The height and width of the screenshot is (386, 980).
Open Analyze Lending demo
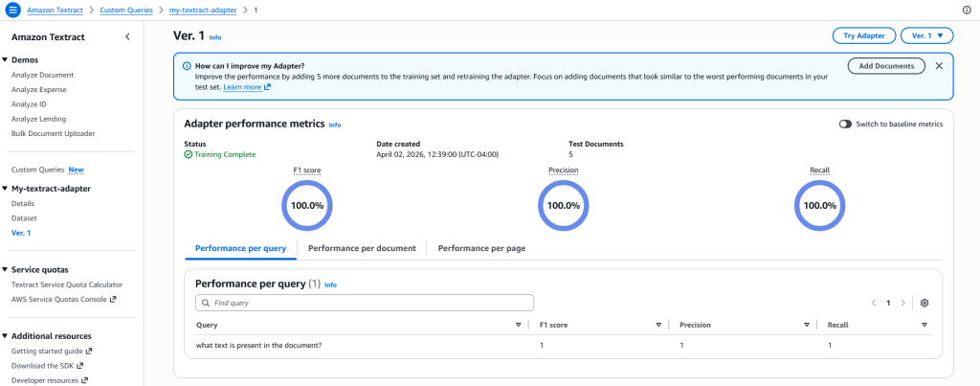click(38, 119)
